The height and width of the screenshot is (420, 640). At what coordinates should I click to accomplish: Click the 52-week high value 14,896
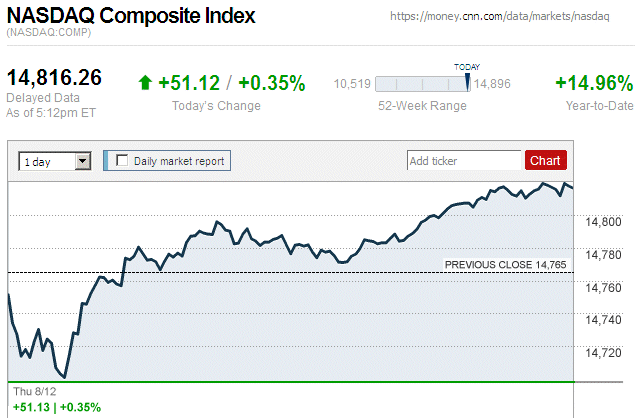click(493, 85)
